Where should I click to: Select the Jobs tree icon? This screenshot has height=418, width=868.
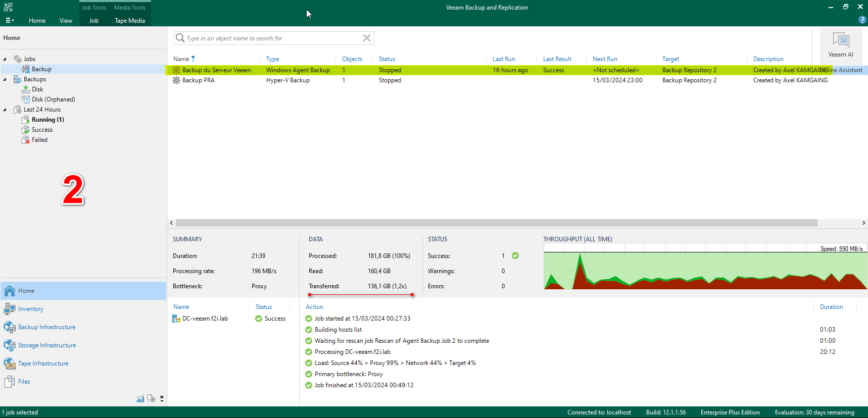click(x=18, y=59)
